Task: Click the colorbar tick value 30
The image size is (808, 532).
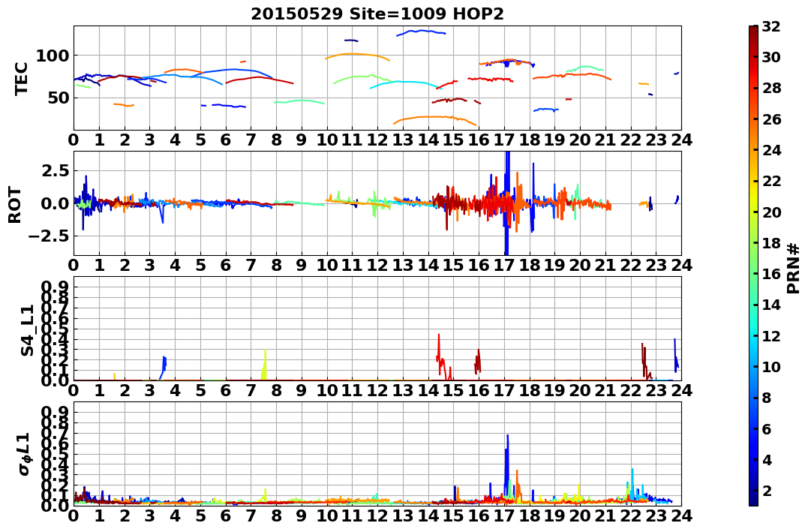Action: click(x=771, y=57)
